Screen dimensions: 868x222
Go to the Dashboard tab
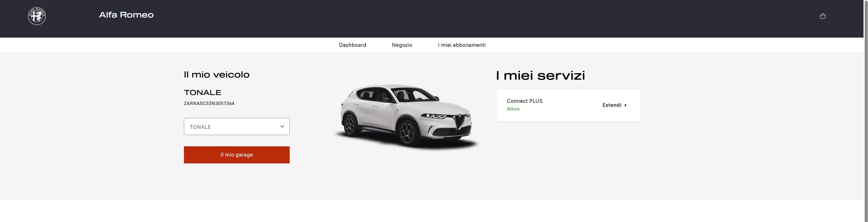pos(353,45)
